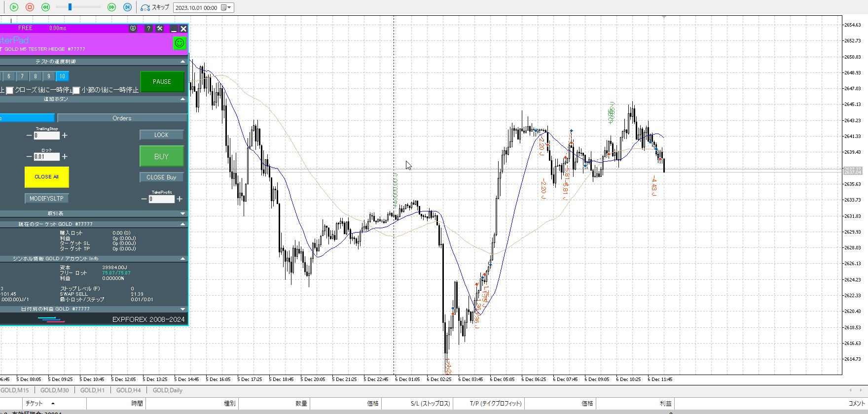Click the tester speed slider handle
The image size is (868, 414).
[70, 7]
